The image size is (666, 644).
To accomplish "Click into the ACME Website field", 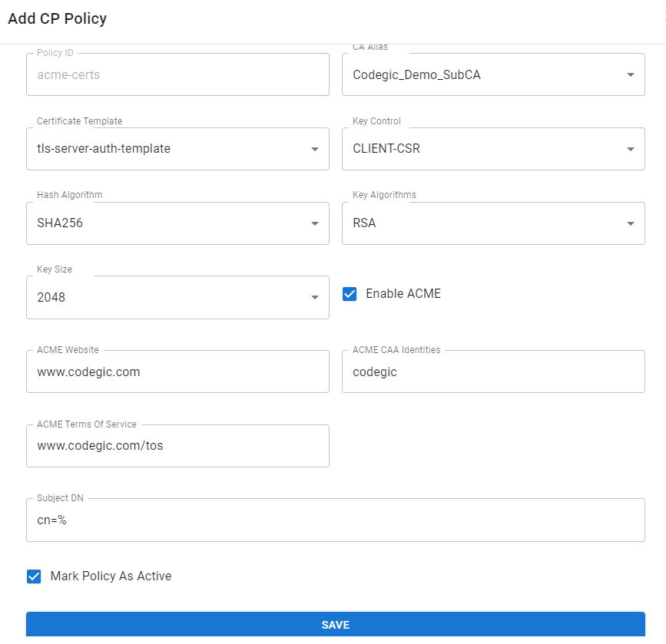I will point(177,372).
